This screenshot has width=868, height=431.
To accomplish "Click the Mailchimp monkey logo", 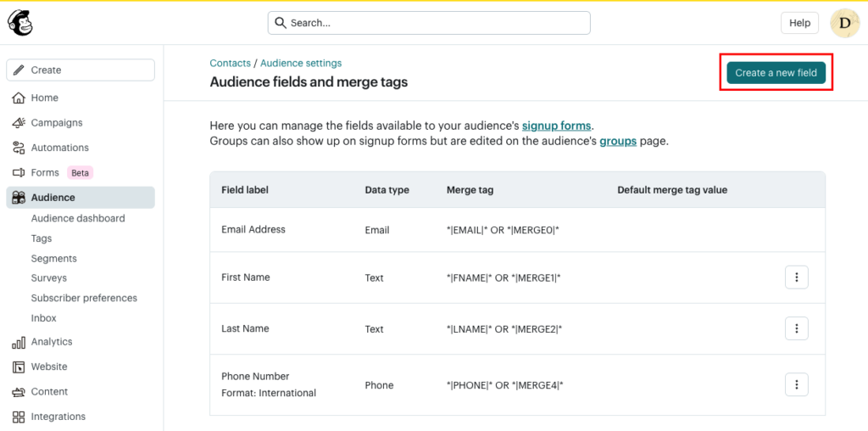I will point(21,23).
